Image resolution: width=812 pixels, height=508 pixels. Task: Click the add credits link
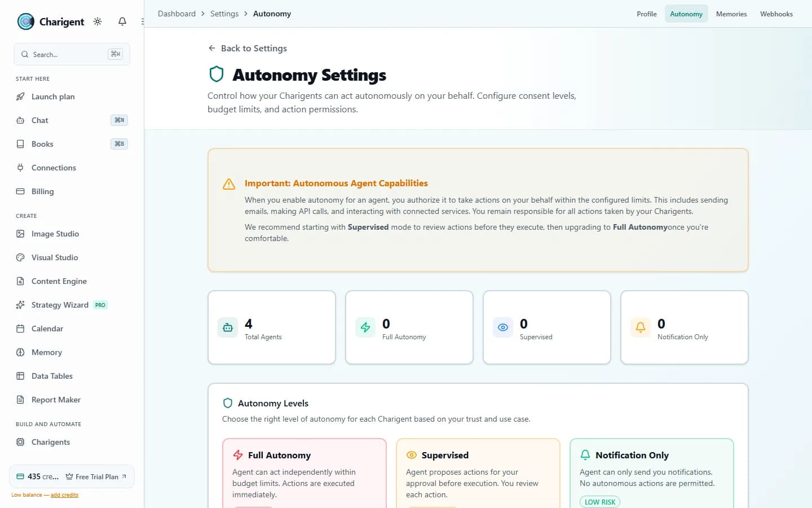coord(64,495)
